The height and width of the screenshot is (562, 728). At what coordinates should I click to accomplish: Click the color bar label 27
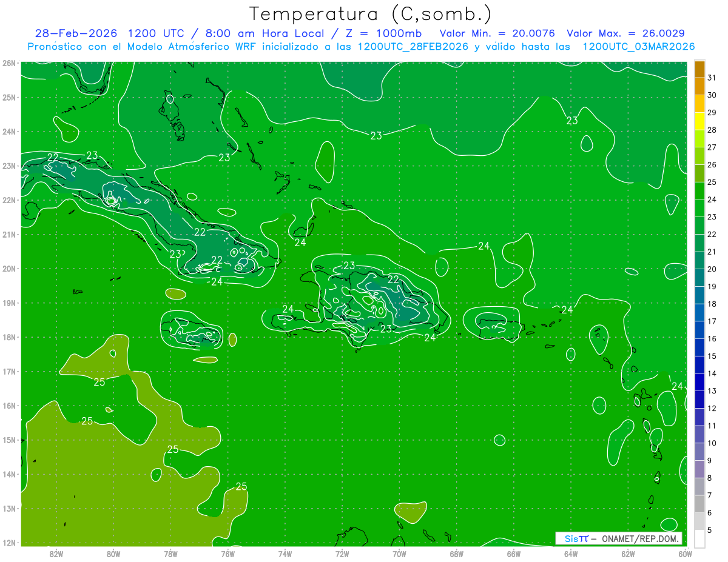click(712, 147)
